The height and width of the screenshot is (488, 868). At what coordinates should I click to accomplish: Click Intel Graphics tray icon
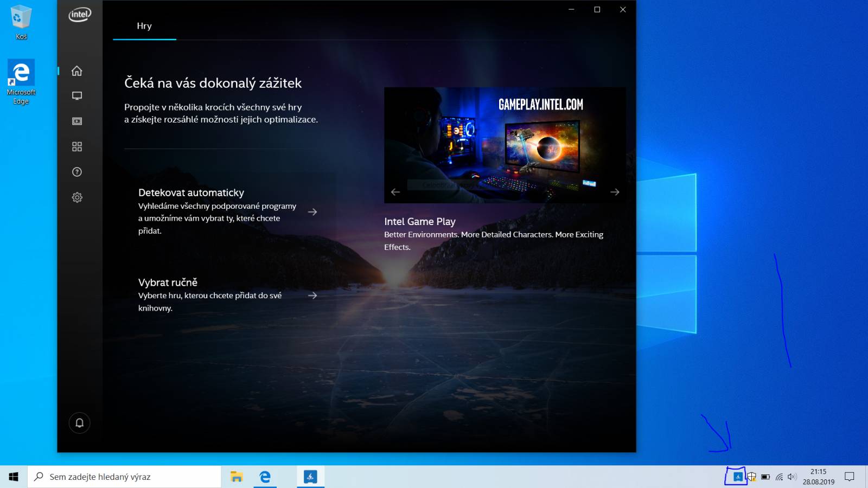(x=738, y=477)
